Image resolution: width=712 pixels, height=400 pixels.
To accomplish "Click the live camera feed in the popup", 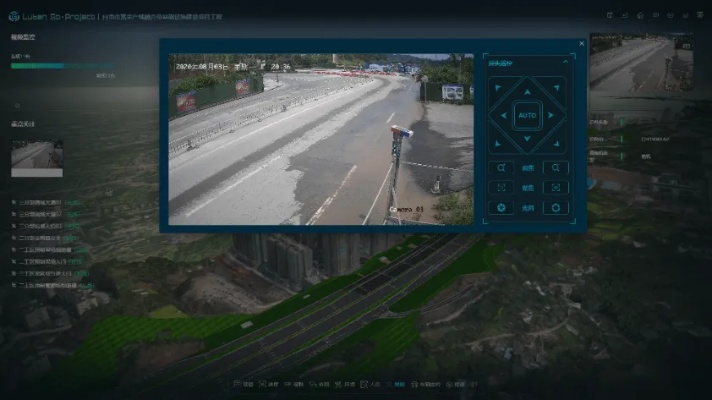I will 321,139.
